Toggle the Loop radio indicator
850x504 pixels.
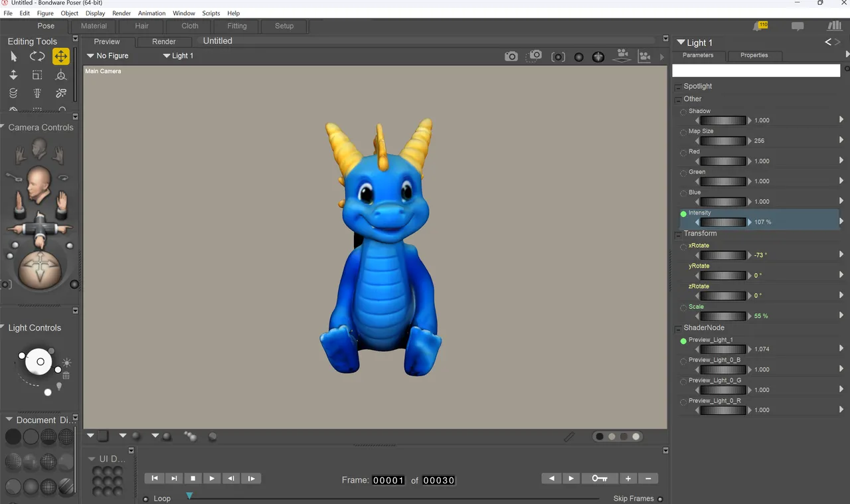[145, 499]
